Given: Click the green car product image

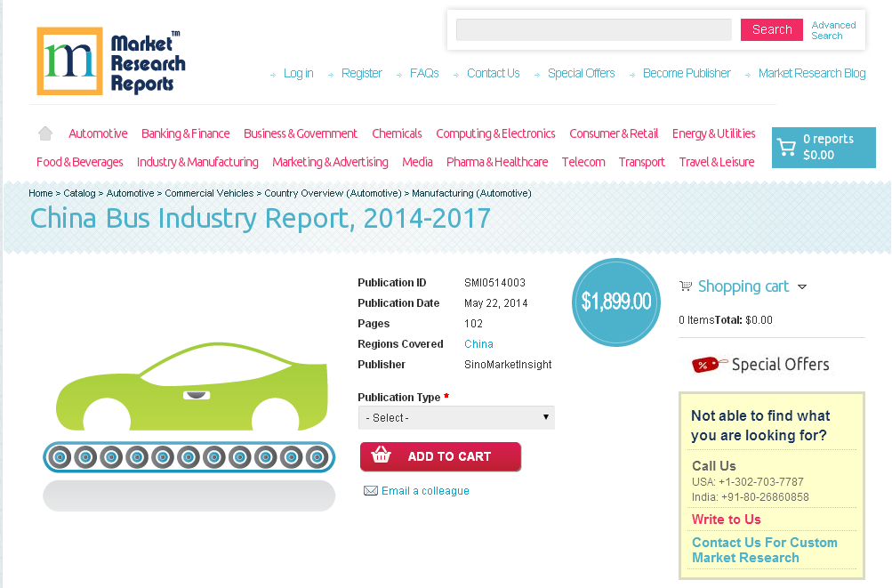Looking at the screenshot, I should pos(192,386).
